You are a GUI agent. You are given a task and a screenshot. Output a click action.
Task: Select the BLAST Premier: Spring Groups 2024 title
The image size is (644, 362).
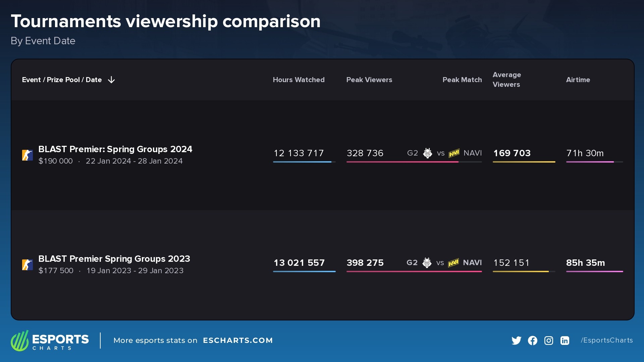[x=115, y=149]
